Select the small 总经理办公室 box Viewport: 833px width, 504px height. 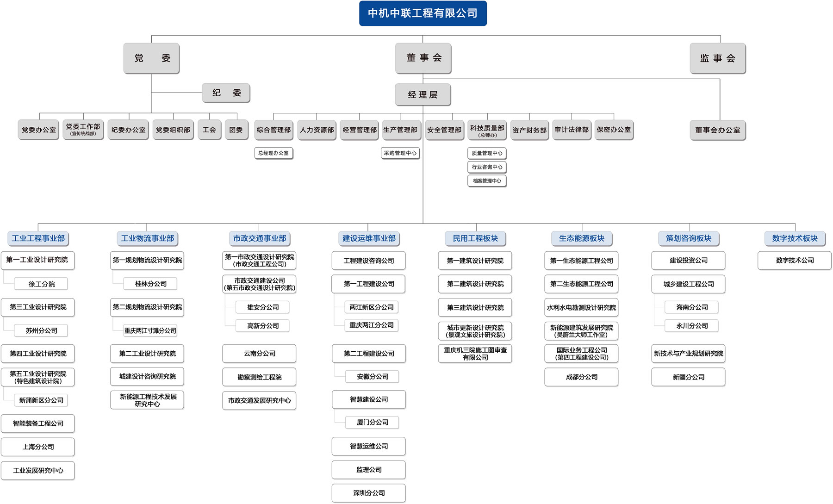coord(274,153)
